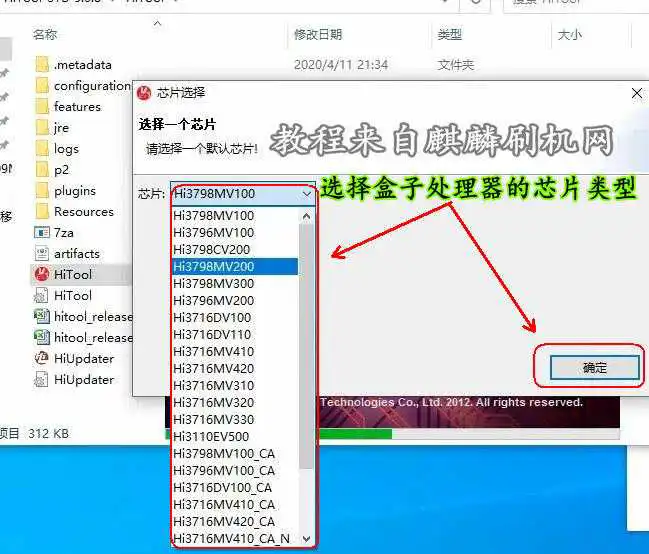
Task: Sort files by 类型 column header
Action: click(449, 34)
